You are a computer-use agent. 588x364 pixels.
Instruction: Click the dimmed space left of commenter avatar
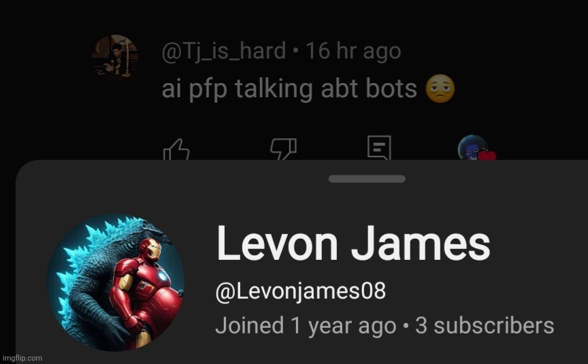pyautogui.click(x=45, y=57)
